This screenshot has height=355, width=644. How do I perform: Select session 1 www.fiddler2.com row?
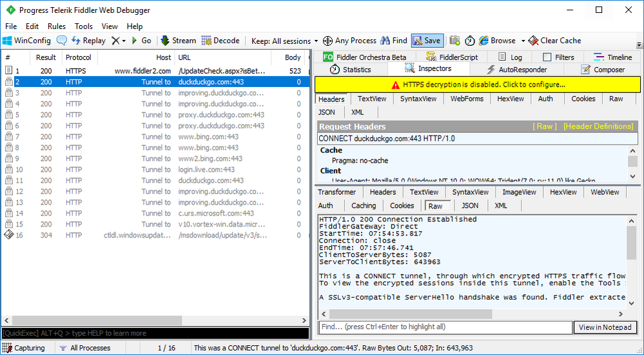[155, 71]
